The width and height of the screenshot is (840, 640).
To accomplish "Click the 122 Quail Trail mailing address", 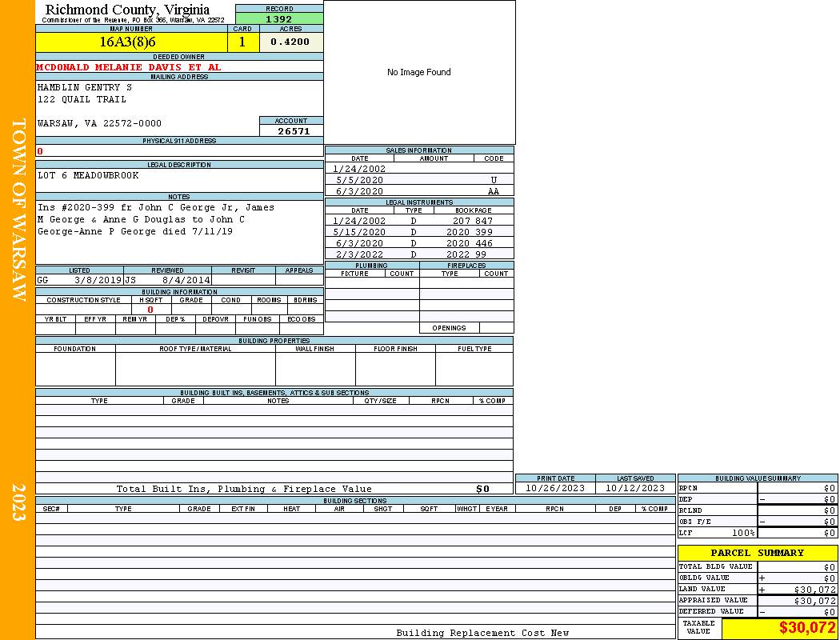I will [82, 99].
